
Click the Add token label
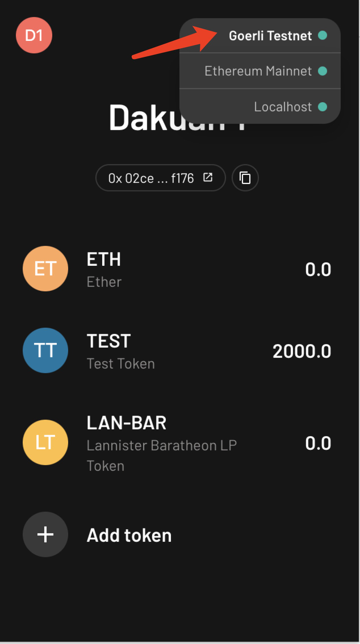click(x=129, y=535)
